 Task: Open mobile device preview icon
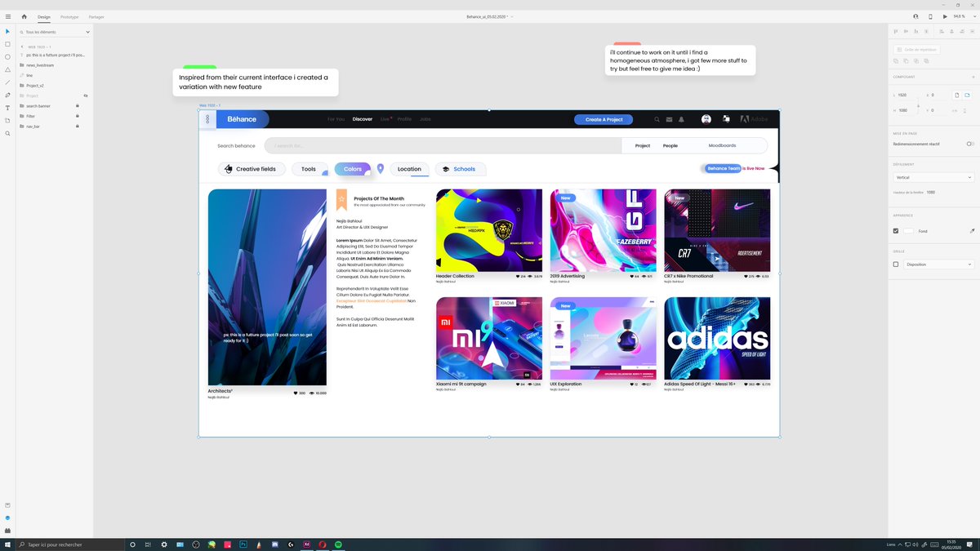pyautogui.click(x=930, y=16)
